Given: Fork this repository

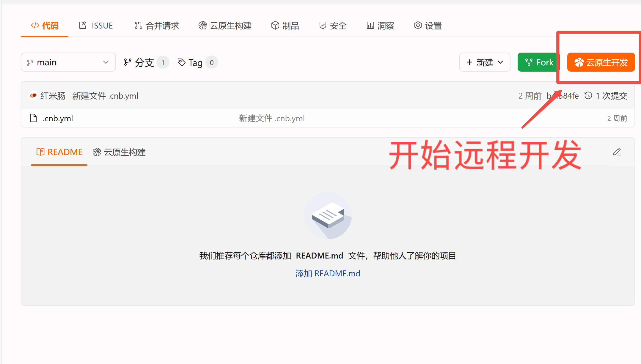Looking at the screenshot, I should click(x=538, y=62).
